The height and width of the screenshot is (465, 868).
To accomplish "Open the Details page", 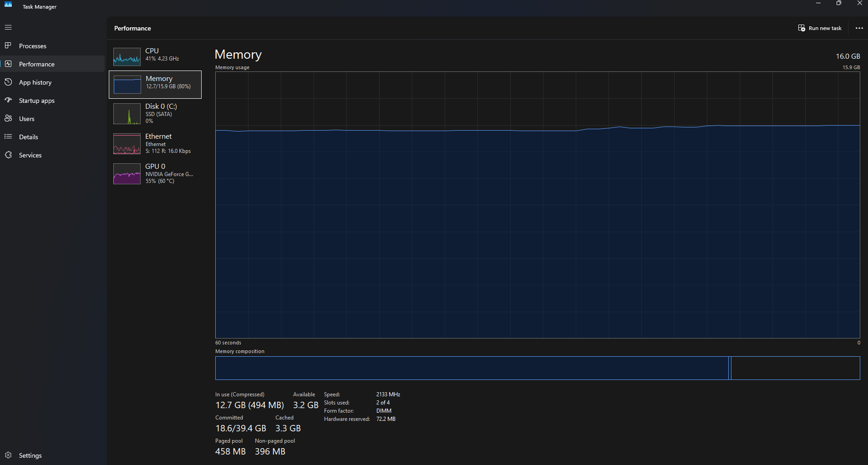I will (52, 137).
